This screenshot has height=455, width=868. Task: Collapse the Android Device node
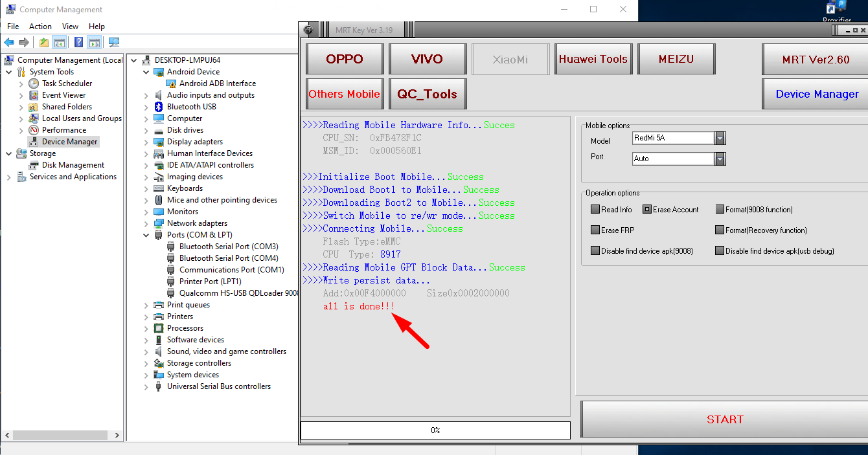coord(146,72)
